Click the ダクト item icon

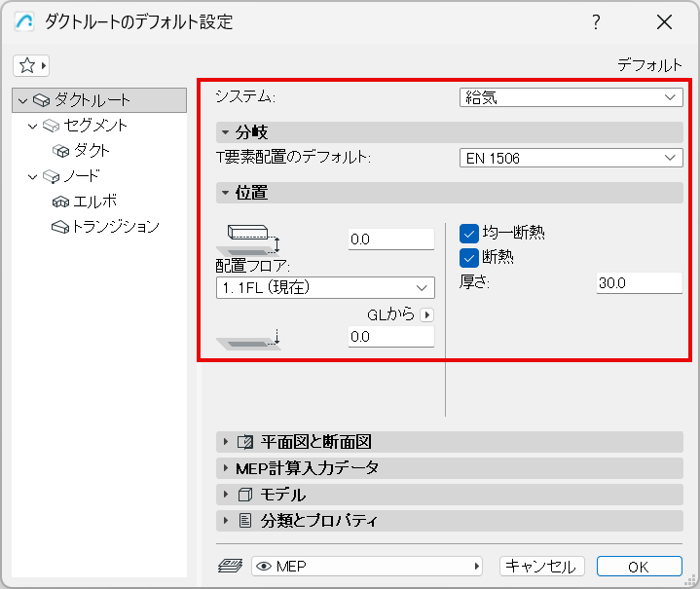[x=61, y=151]
